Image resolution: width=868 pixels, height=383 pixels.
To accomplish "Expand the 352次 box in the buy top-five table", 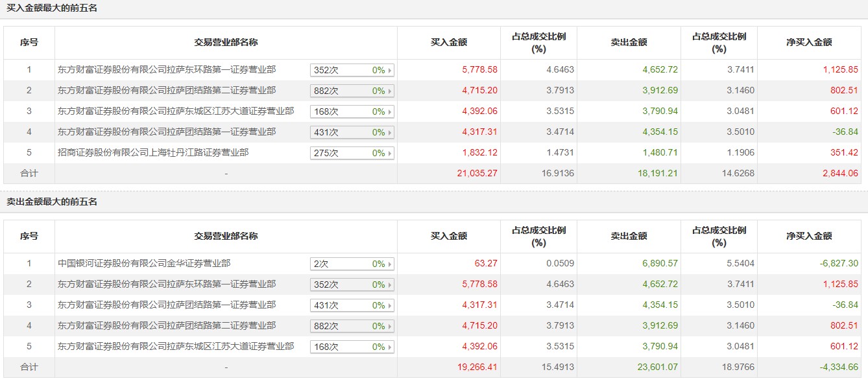I will [x=352, y=71].
